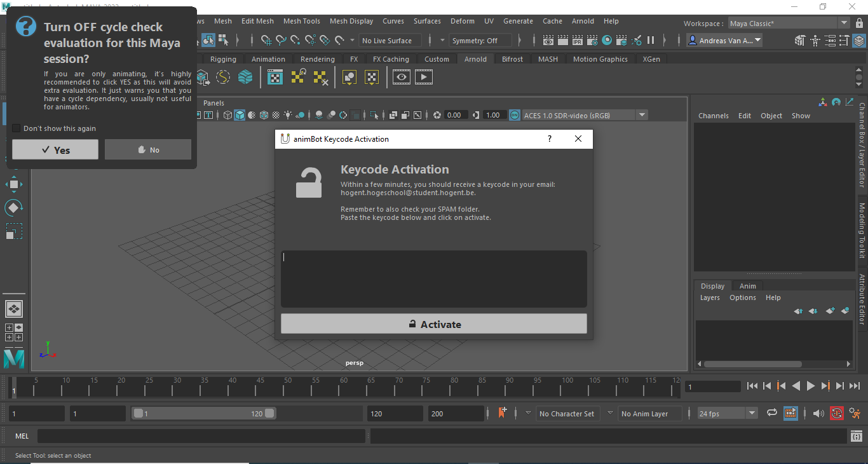The width and height of the screenshot is (868, 464).
Task: Click snap to grid magnet icon
Action: point(267,40)
